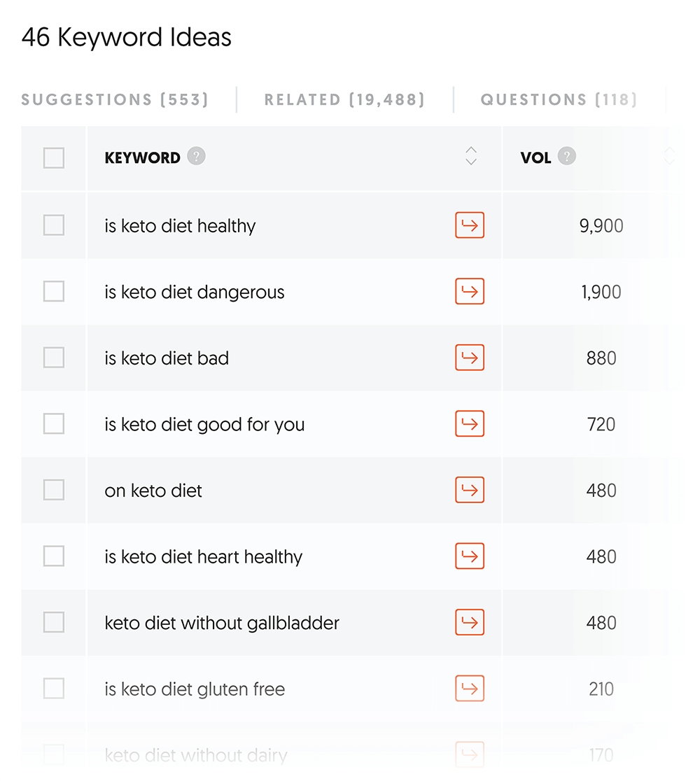Click arrow icon next to 'is keto diet dangerous'
This screenshot has height=781, width=700.
coord(470,291)
